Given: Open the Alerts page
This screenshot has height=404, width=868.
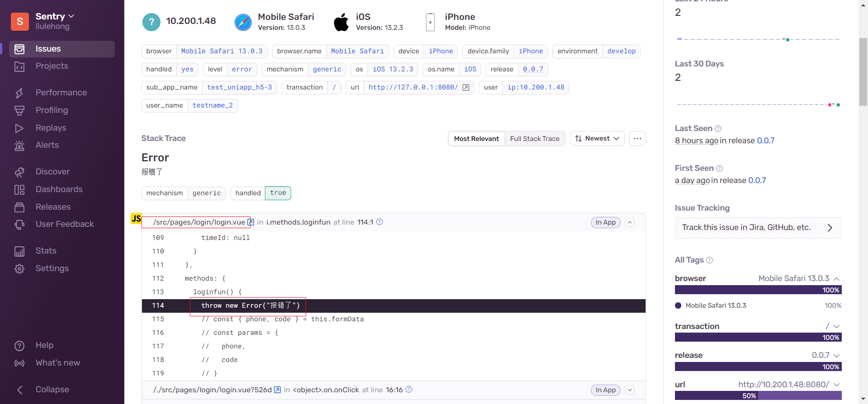Looking at the screenshot, I should point(47,145).
